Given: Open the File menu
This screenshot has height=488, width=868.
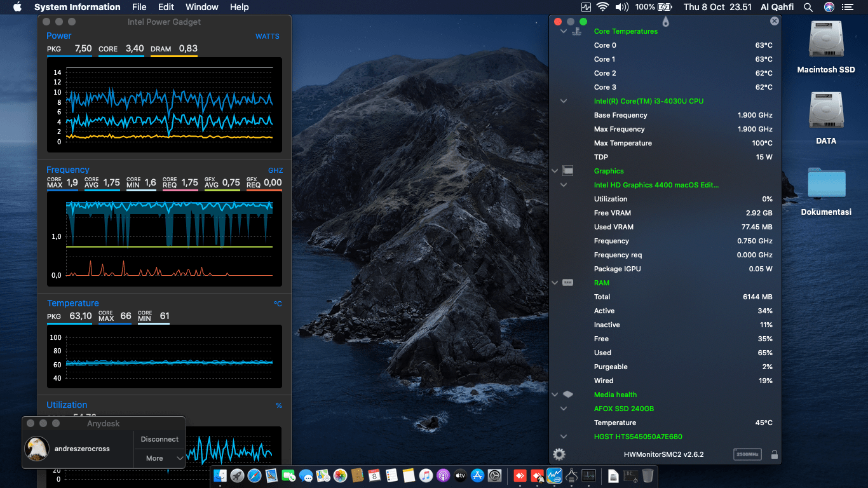Looking at the screenshot, I should (139, 7).
